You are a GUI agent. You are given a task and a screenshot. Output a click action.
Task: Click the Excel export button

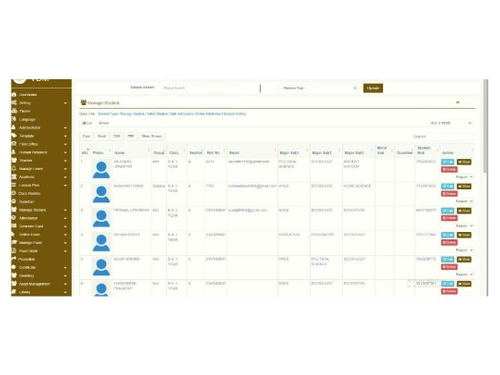[102, 136]
